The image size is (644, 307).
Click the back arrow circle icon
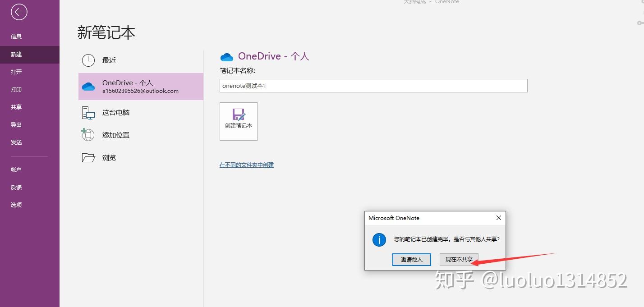click(19, 12)
